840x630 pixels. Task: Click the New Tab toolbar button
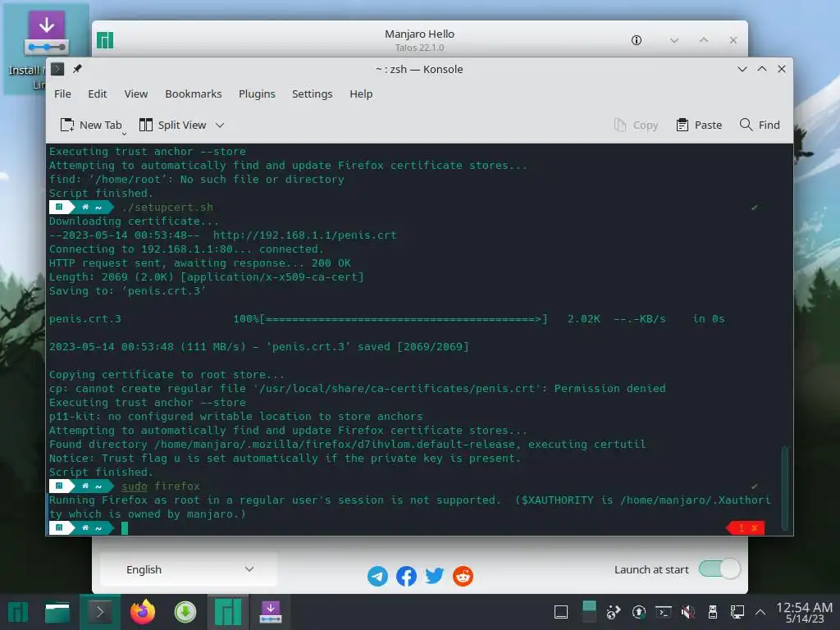coord(91,125)
